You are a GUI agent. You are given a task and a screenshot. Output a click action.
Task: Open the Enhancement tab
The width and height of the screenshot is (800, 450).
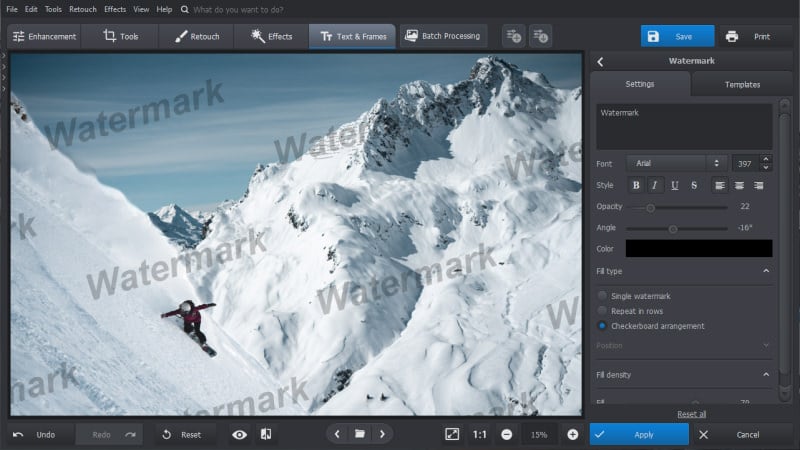44,36
